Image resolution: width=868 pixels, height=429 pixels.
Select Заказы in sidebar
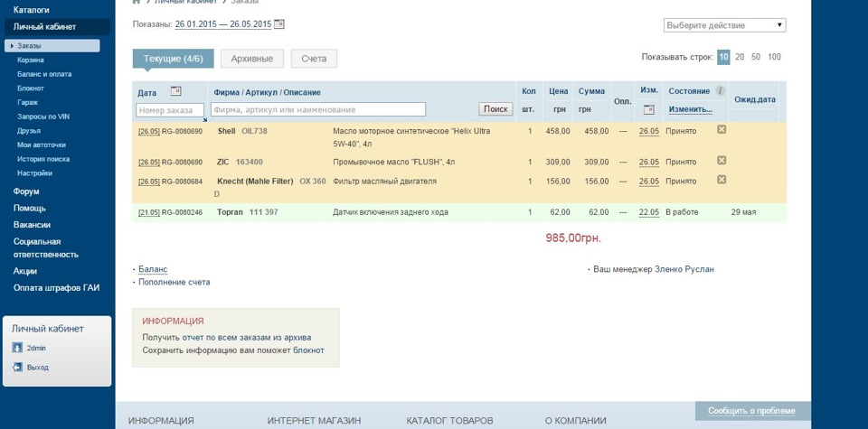52,46
